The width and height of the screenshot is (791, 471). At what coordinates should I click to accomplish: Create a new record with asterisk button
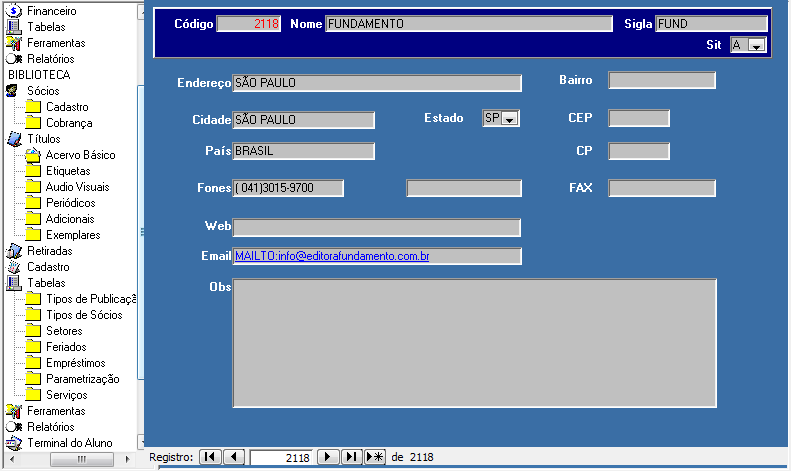pyautogui.click(x=375, y=457)
